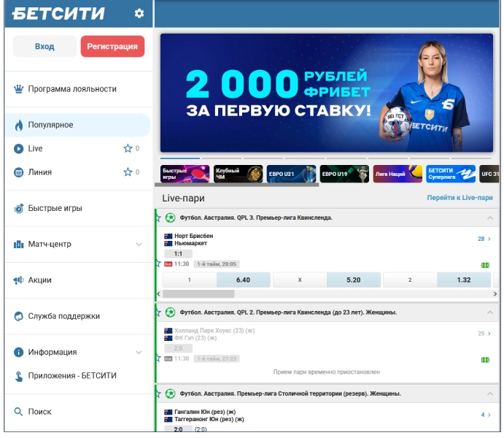Follow the Перейти к Live-пари link
This screenshot has width=504, height=438.
tap(460, 198)
